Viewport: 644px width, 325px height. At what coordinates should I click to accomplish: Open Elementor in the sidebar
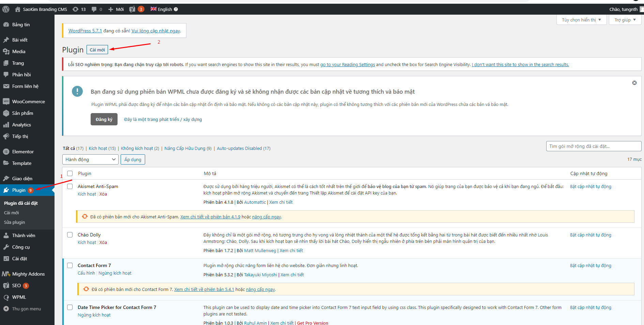click(23, 152)
